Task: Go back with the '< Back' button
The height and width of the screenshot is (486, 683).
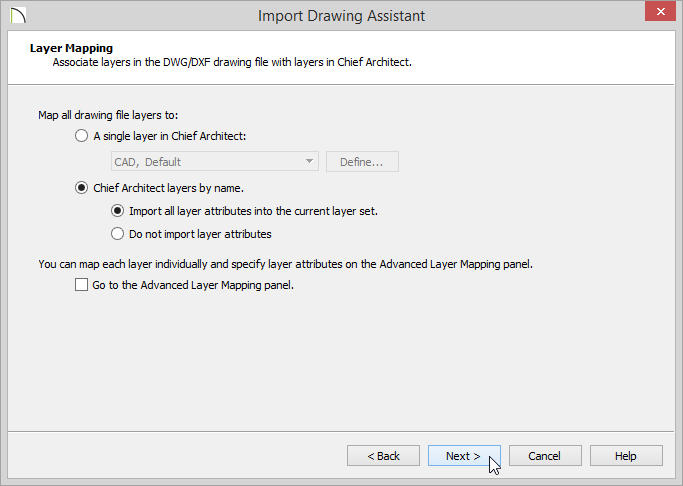Action: click(x=383, y=456)
